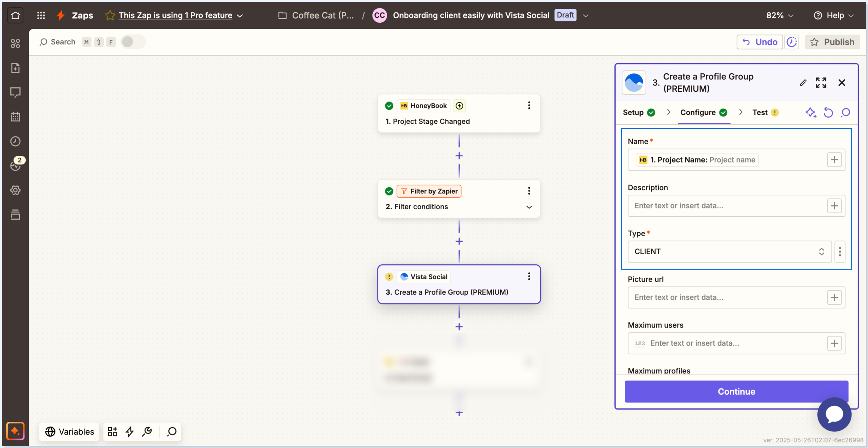The image size is (868, 448).
Task: Open the Coffee Cat folder breadcrumb
Action: (316, 16)
